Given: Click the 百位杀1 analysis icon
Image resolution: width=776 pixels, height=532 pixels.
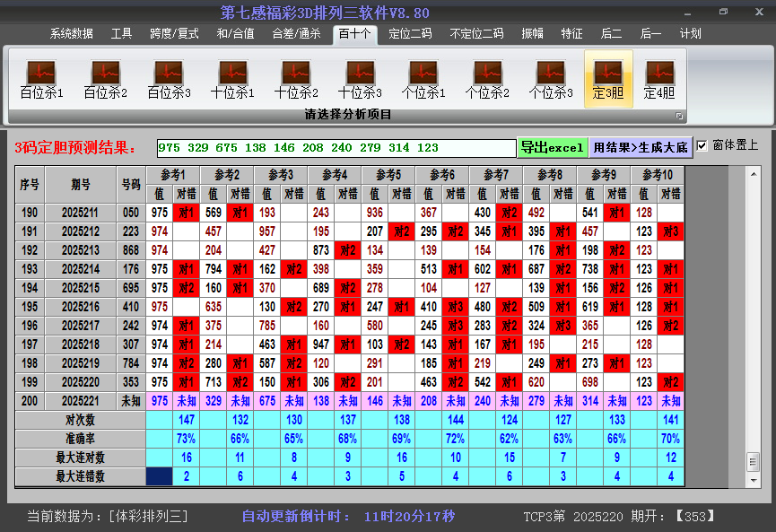Looking at the screenshot, I should click(41, 79).
